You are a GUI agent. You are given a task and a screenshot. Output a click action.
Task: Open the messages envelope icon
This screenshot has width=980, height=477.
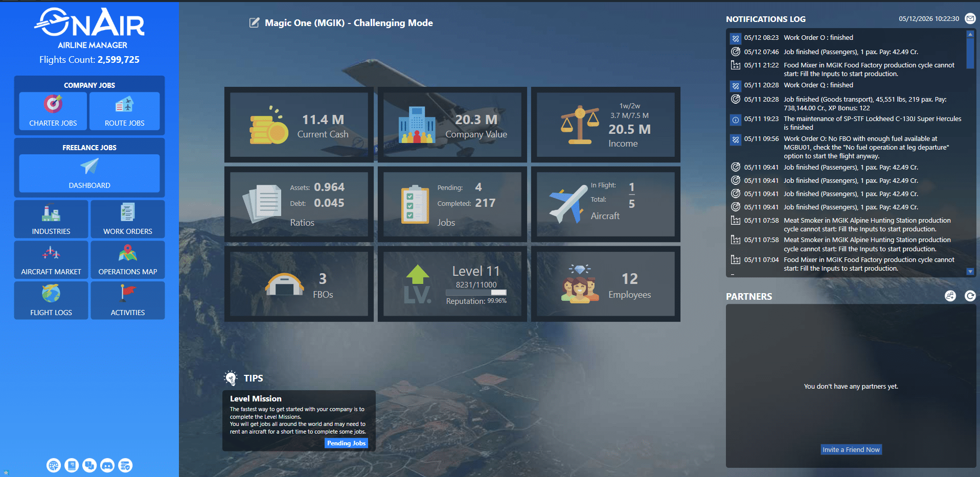[970, 19]
